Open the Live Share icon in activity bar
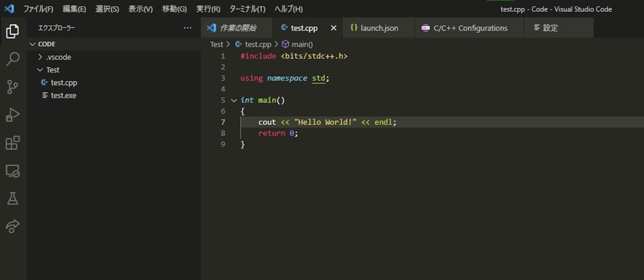644x280 pixels. pyautogui.click(x=12, y=226)
